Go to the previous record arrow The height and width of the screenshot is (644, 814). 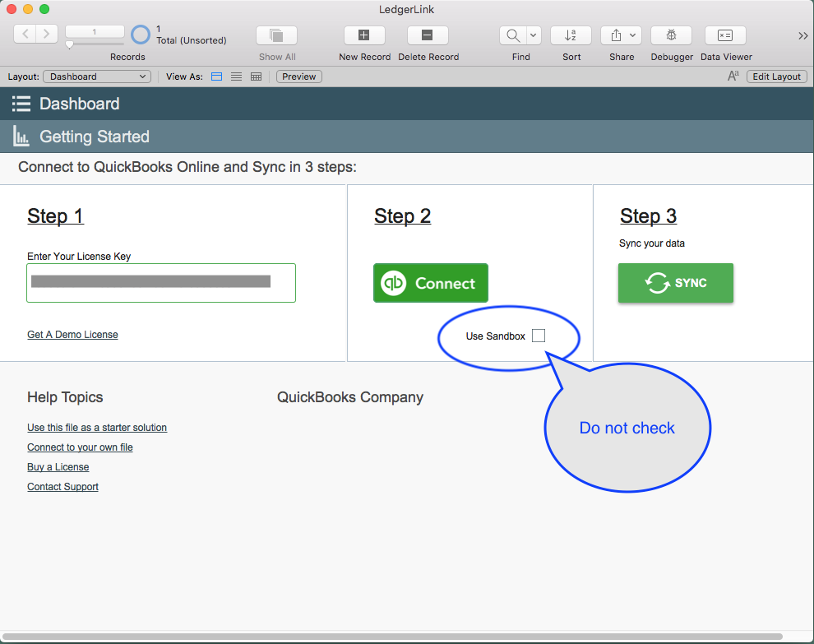pos(25,35)
